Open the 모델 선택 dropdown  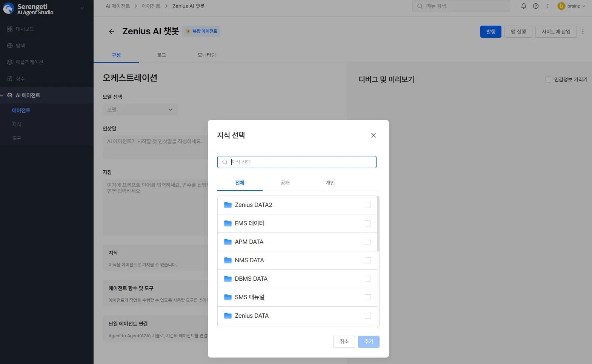coord(140,110)
